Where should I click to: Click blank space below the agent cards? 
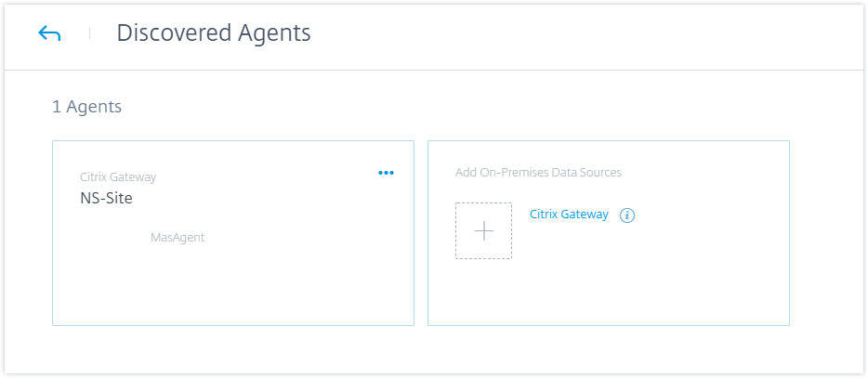[418, 350]
